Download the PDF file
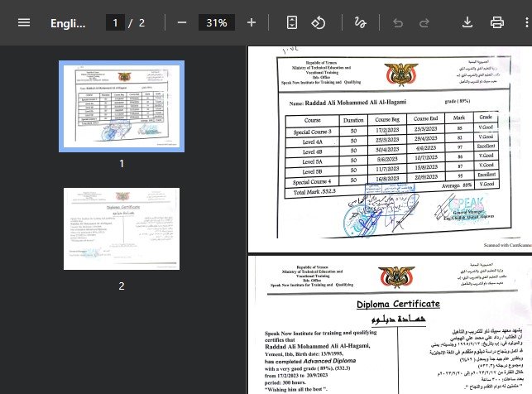Screen dimensions: 532x394 pos(467,22)
